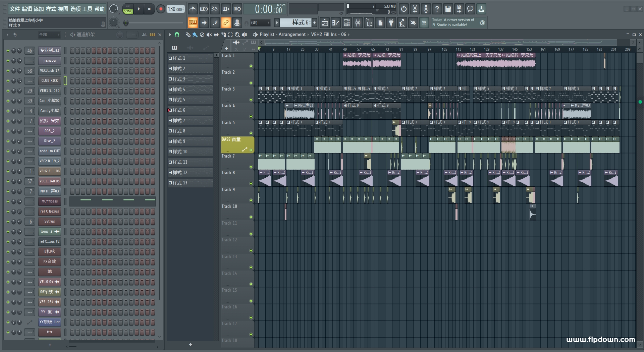Image resolution: width=644 pixels, height=352 pixels.
Task: Open the 全部 channel filter dropdown
Action: 49,35
